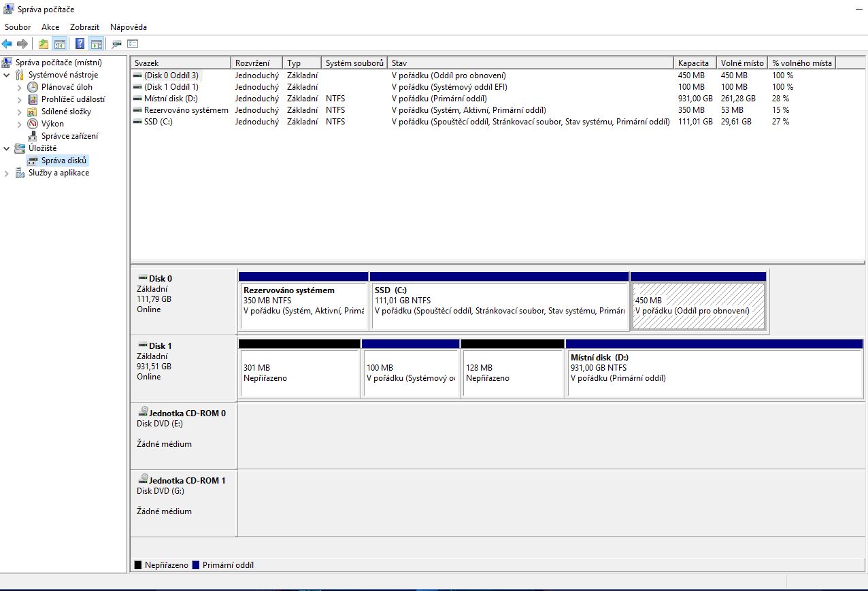Toggle the Show/Hide Console Tree toolbar button
This screenshot has height=591, width=868.
point(60,44)
